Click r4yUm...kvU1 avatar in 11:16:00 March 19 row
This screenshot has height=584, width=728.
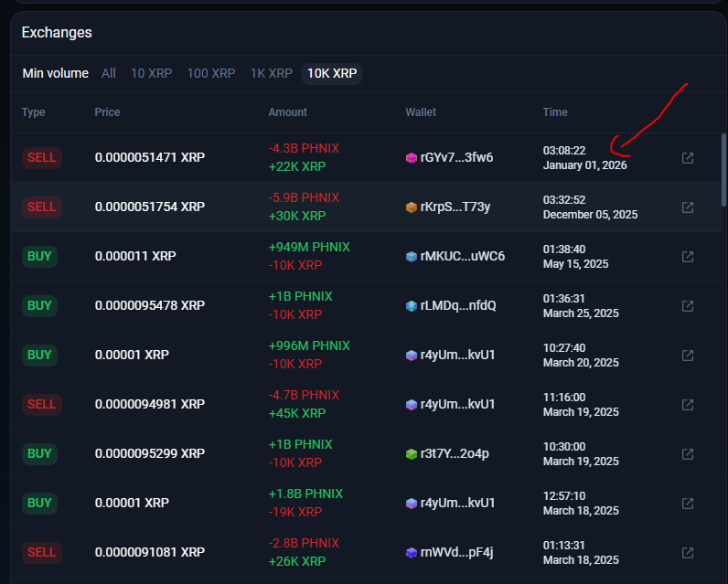(x=412, y=405)
